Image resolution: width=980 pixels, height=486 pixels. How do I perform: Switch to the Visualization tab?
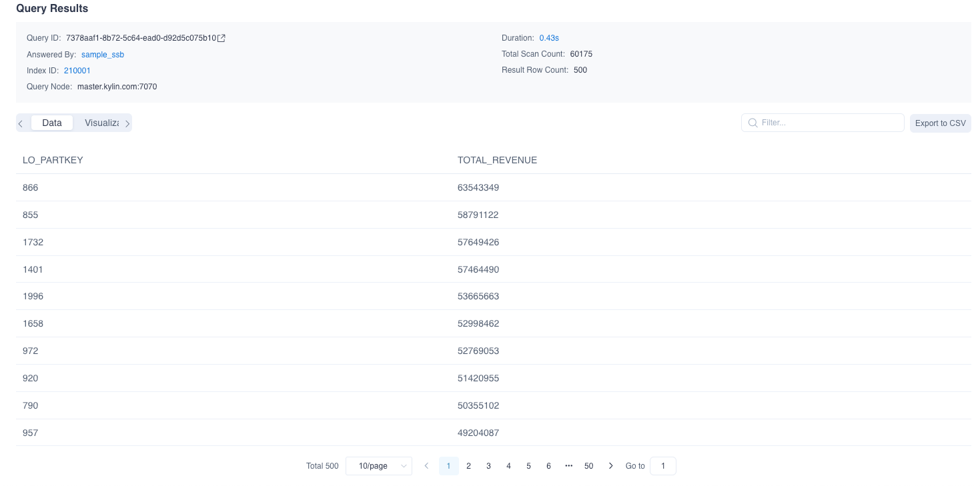101,123
